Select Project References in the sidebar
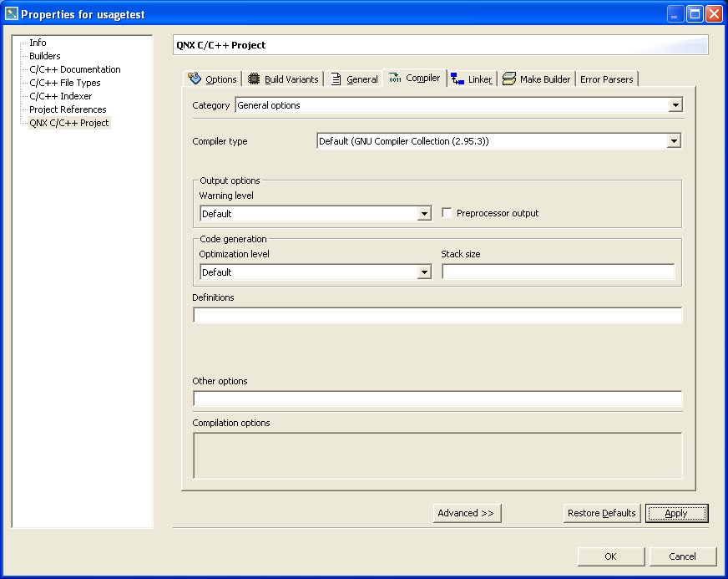The width and height of the screenshot is (728, 579). click(67, 109)
